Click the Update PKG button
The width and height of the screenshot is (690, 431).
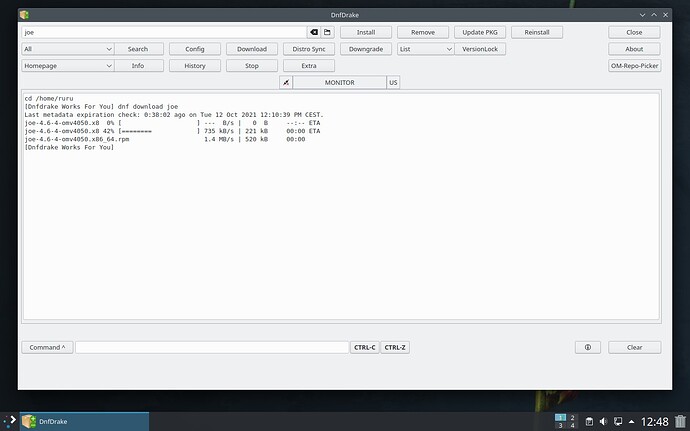tap(480, 32)
